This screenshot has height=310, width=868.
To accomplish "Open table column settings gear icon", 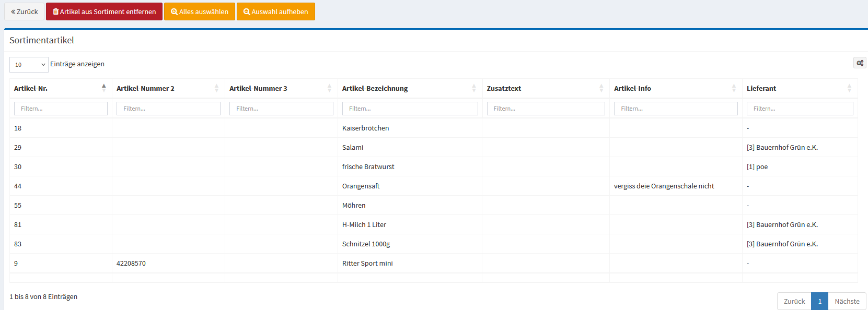I will tap(860, 63).
